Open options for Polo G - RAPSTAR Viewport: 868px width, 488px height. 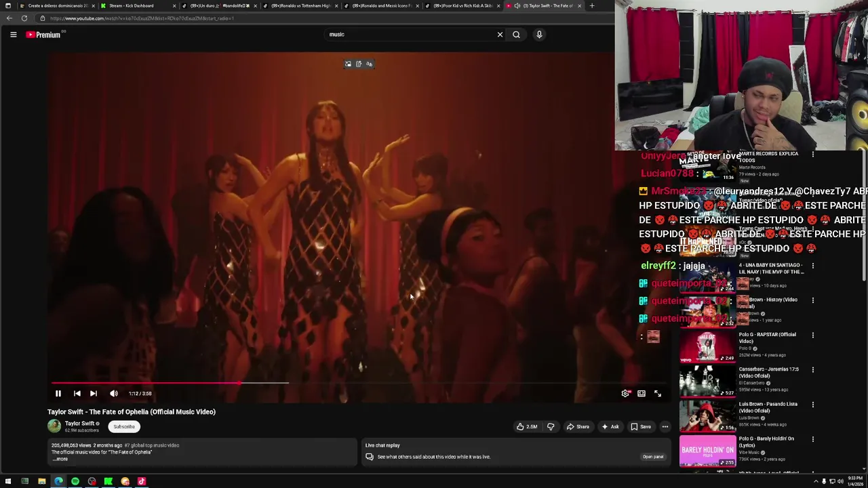[813, 335]
